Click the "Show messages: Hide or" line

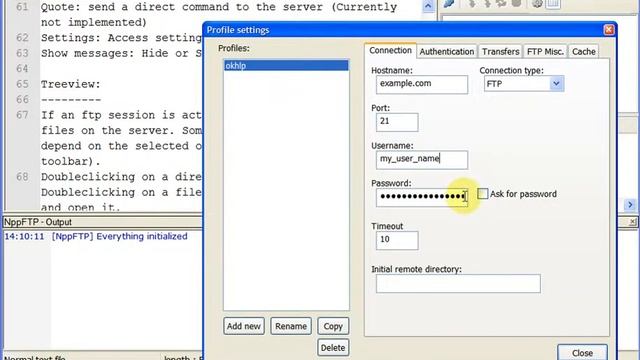coord(121,53)
